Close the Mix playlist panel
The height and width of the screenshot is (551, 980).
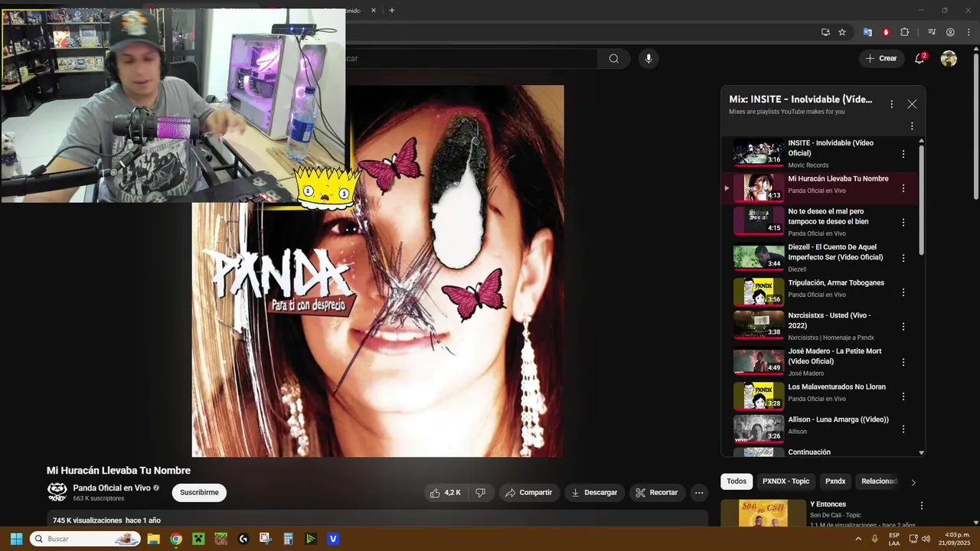click(912, 104)
